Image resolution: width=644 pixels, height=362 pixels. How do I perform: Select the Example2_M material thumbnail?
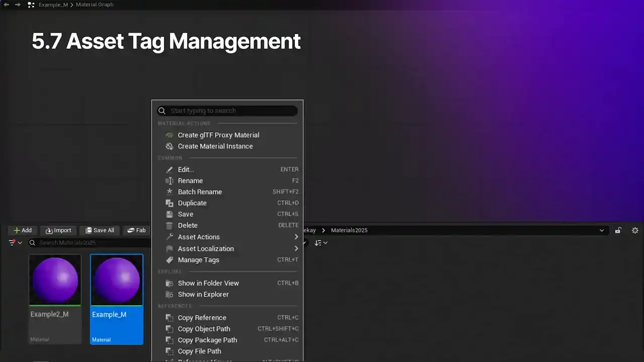tap(55, 280)
